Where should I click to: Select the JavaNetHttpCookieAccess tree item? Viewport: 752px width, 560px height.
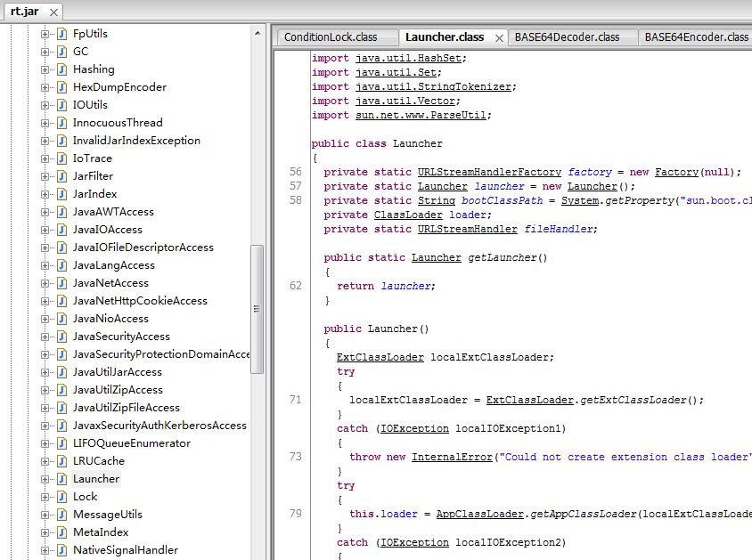140,301
